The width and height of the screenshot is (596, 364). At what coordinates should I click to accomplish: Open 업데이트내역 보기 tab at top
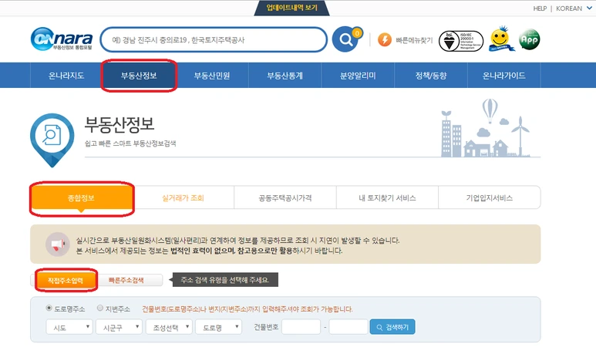291,8
